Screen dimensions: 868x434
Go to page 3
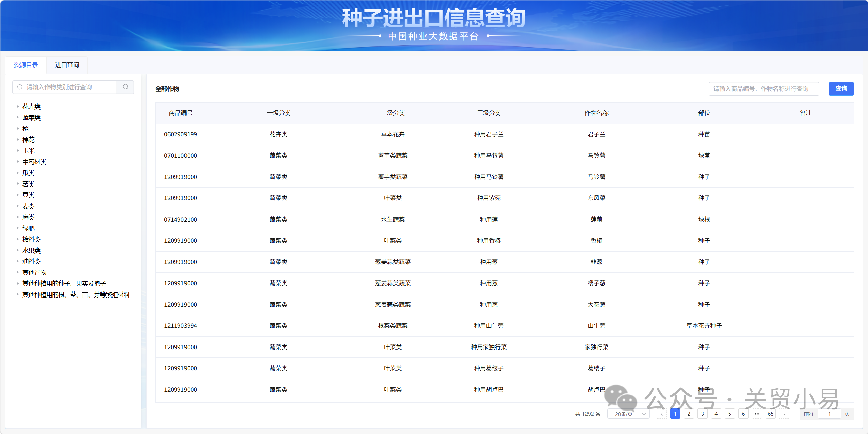(x=703, y=414)
